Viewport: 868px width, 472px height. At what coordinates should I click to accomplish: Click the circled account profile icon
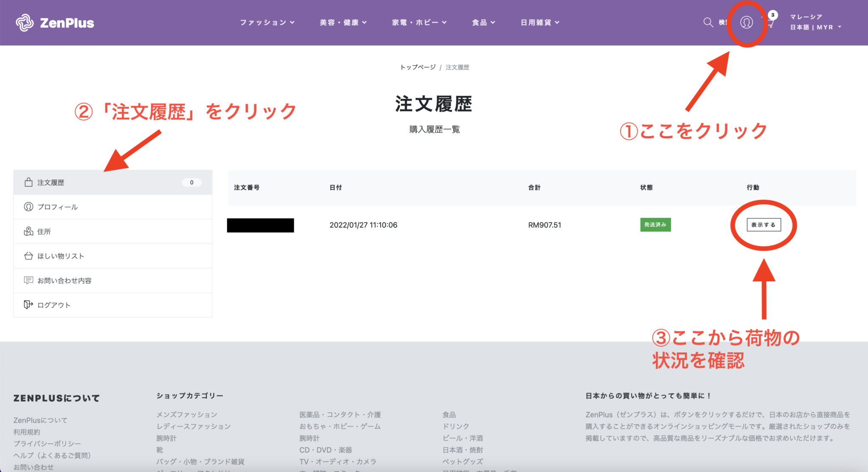click(x=747, y=23)
